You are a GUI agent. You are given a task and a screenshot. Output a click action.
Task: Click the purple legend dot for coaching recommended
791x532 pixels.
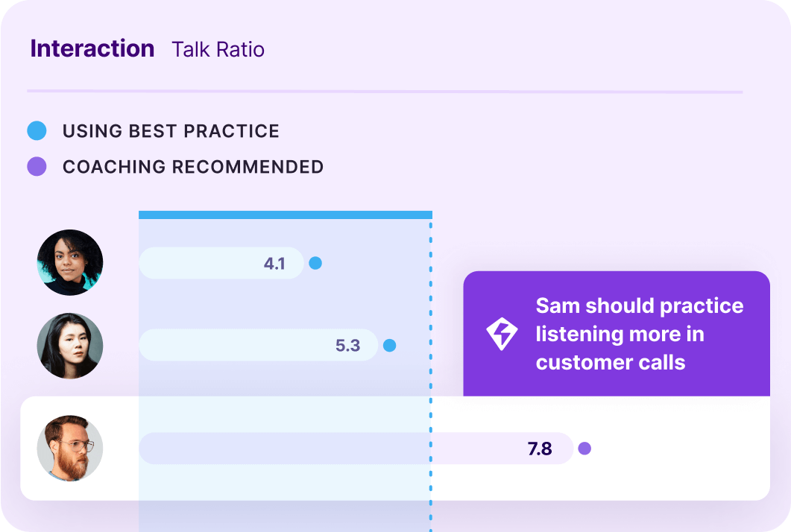coord(37,167)
